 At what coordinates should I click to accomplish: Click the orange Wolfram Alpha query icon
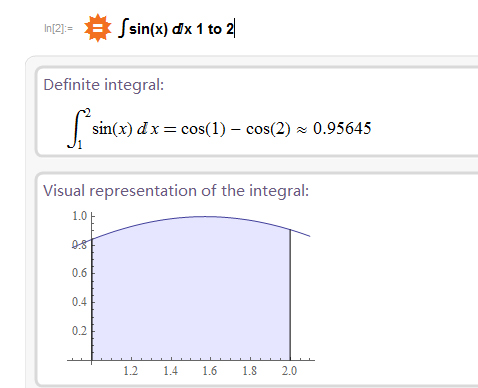[97, 28]
